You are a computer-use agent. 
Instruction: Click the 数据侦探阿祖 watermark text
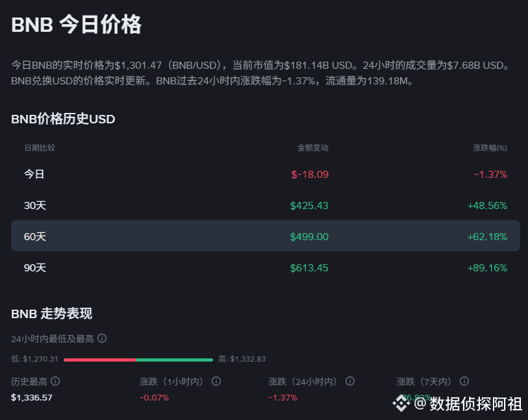tap(475, 404)
